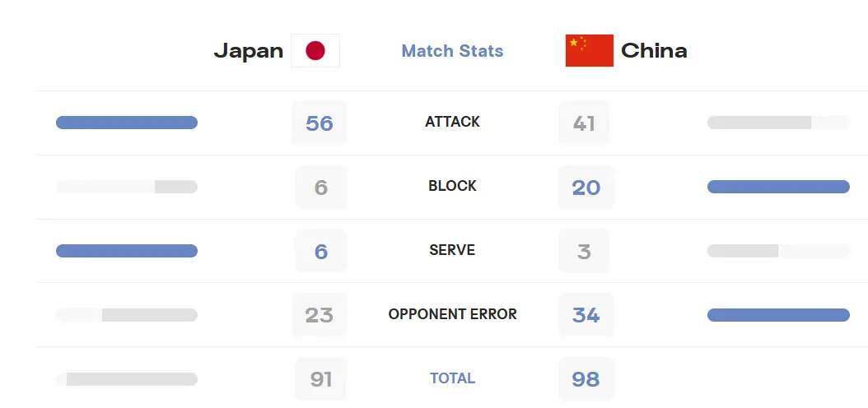Click China's total score of 98
Screen dimensions: 868x408
pos(586,379)
